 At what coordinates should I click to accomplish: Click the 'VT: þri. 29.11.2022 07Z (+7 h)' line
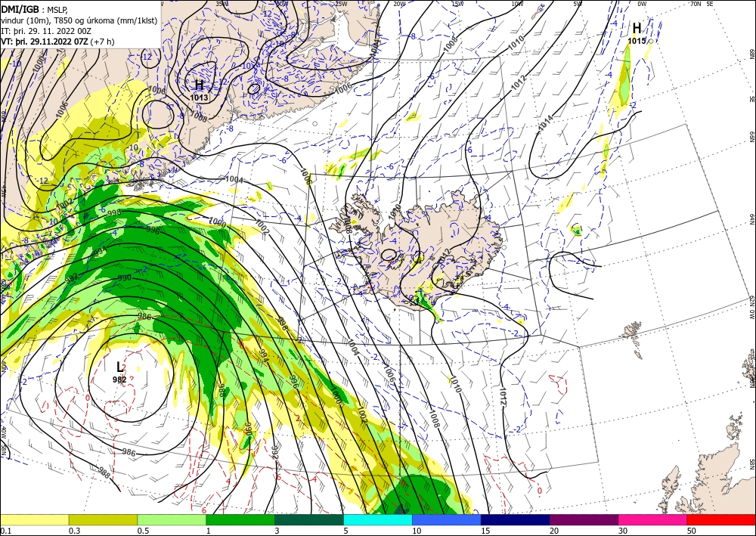[x=58, y=42]
